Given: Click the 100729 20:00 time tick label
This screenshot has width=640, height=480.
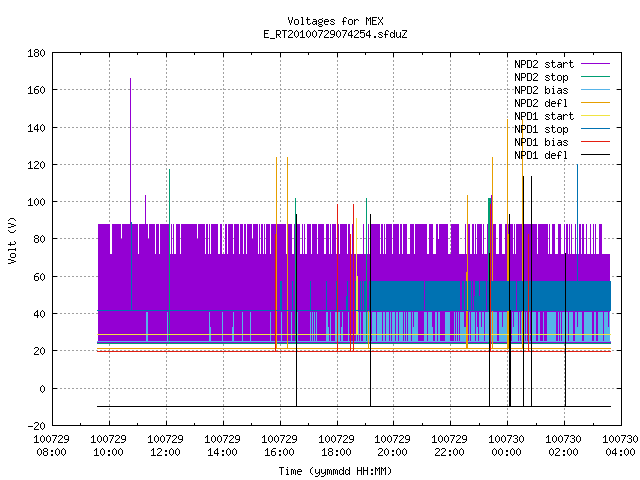Looking at the screenshot, I should pos(393,446).
